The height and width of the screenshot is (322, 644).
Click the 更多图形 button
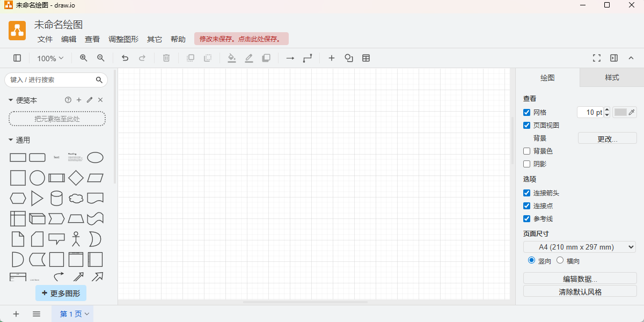(x=61, y=293)
